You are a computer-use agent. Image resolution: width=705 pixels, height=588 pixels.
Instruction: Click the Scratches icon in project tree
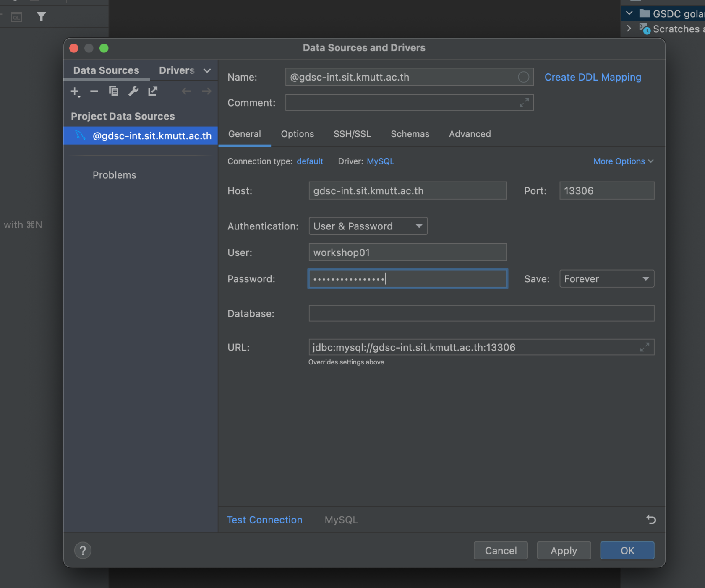coord(645,29)
